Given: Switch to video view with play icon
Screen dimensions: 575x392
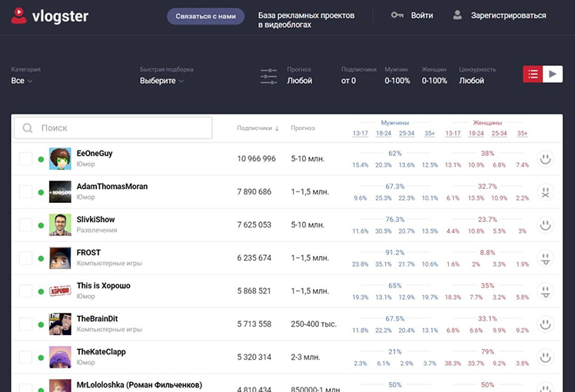Looking at the screenshot, I should pyautogui.click(x=553, y=74).
